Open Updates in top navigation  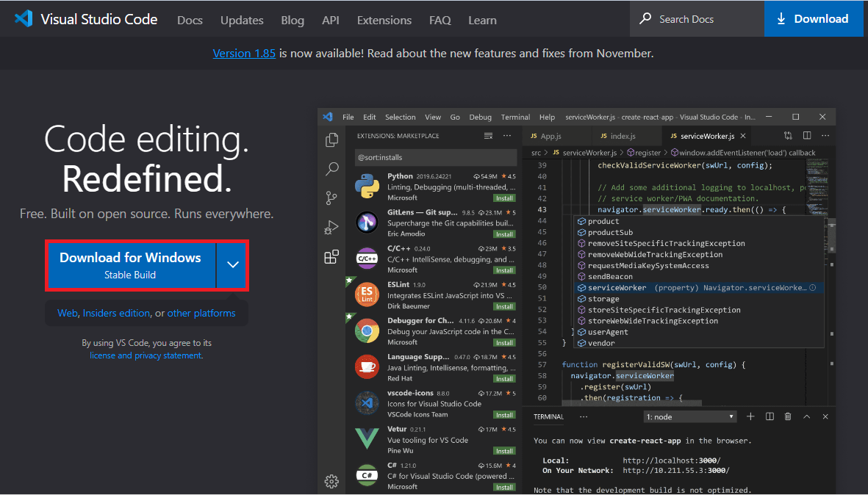click(242, 20)
